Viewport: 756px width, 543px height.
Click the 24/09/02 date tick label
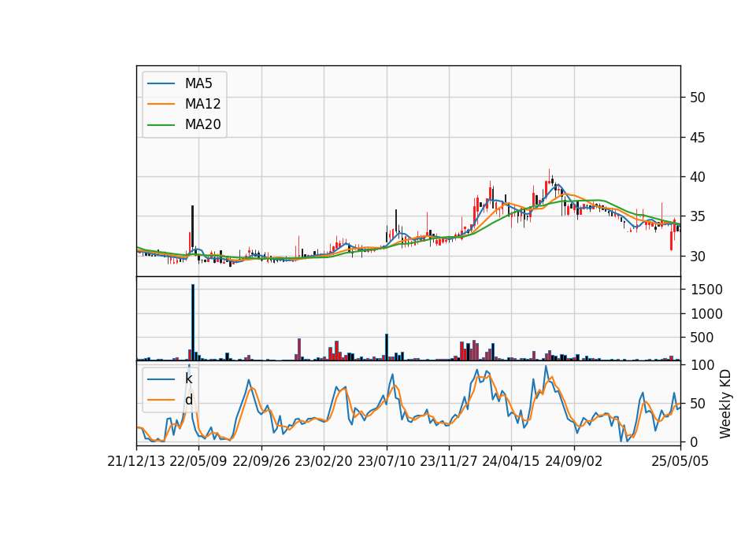(574, 462)
